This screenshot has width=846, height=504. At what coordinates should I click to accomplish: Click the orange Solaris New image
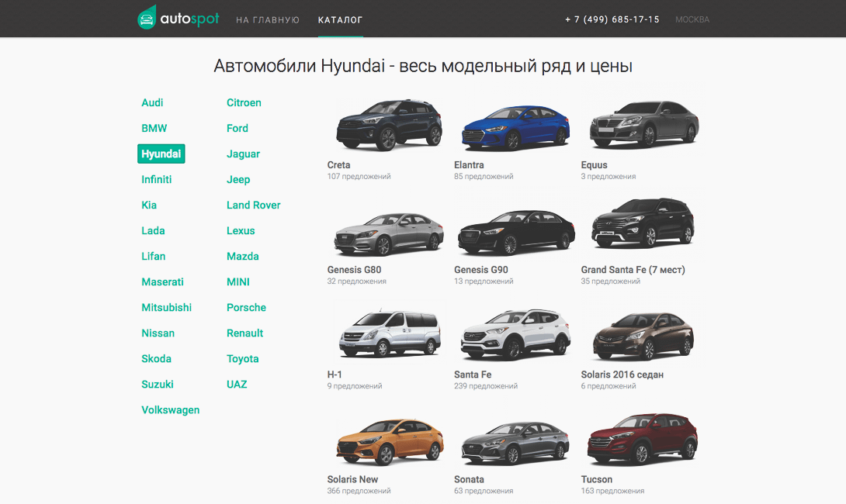390,442
